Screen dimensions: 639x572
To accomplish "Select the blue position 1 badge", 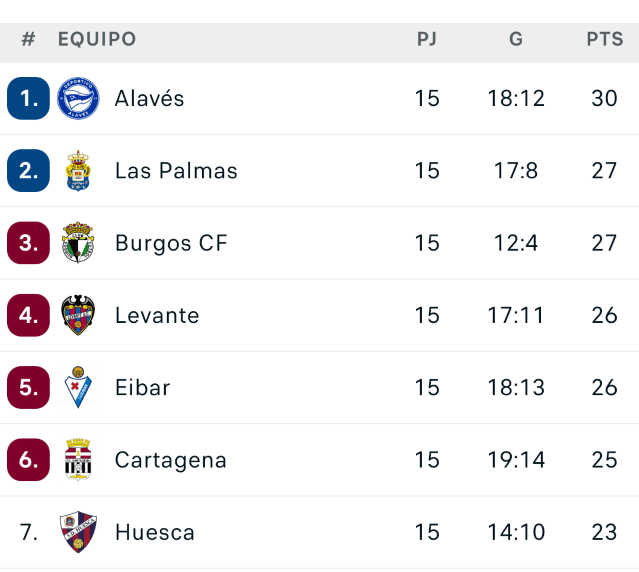I will coord(28,98).
